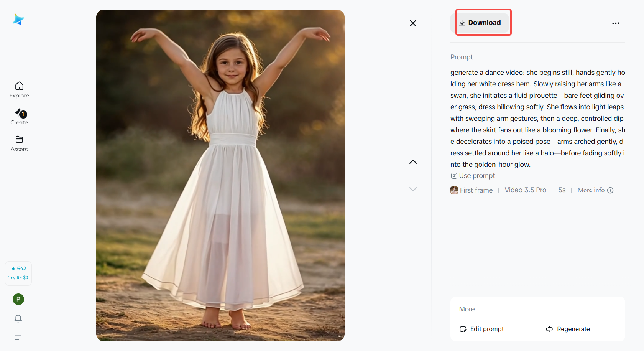The height and width of the screenshot is (351, 644).
Task: Go to the previous video with up chevron
Action: (x=413, y=162)
